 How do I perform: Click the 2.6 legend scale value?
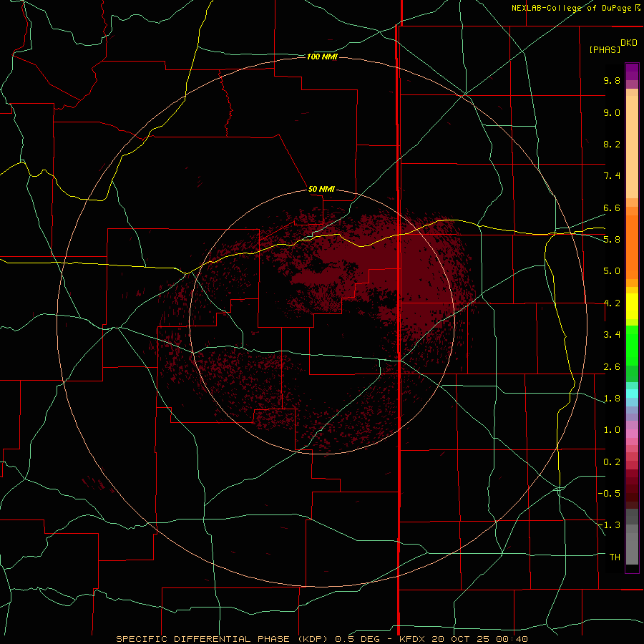[x=612, y=367]
